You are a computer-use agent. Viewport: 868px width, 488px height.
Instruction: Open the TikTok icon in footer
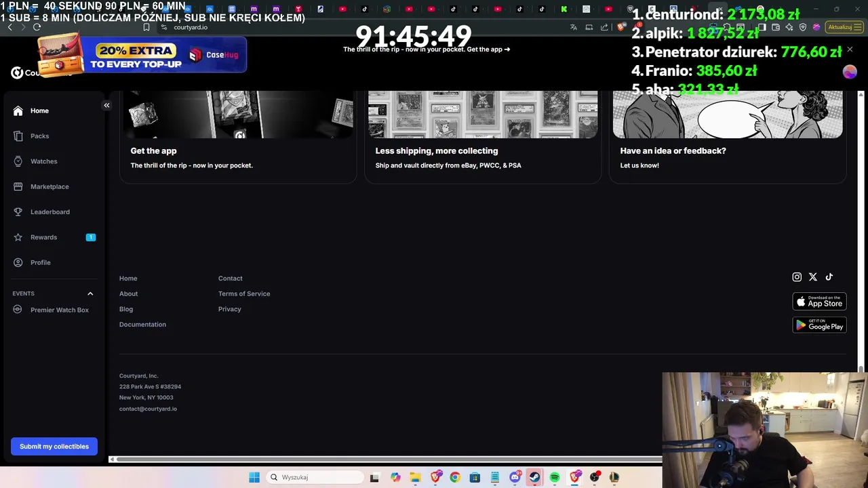pyautogui.click(x=829, y=277)
